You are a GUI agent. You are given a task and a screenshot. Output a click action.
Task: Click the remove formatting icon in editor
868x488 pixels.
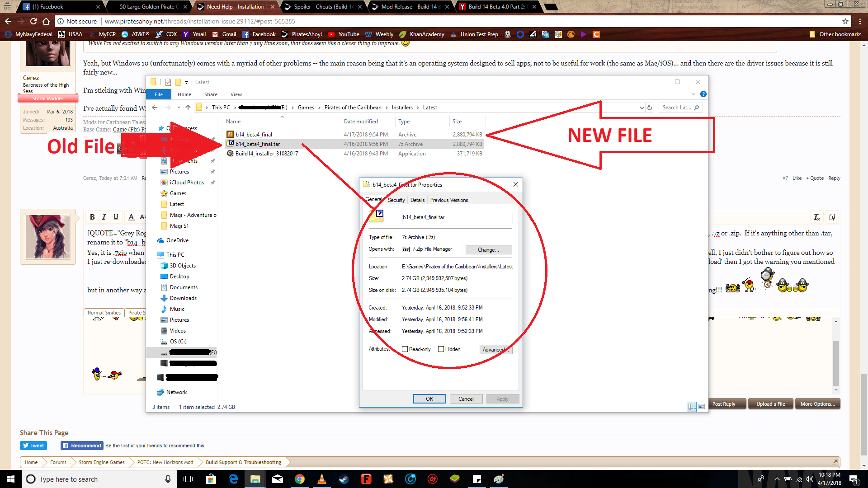pyautogui.click(x=817, y=217)
